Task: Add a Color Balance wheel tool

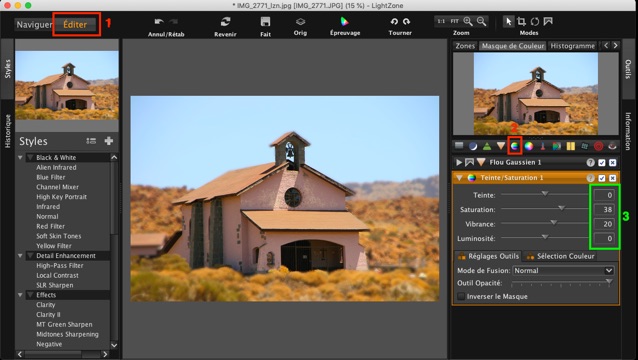Action: pyautogui.click(x=529, y=146)
